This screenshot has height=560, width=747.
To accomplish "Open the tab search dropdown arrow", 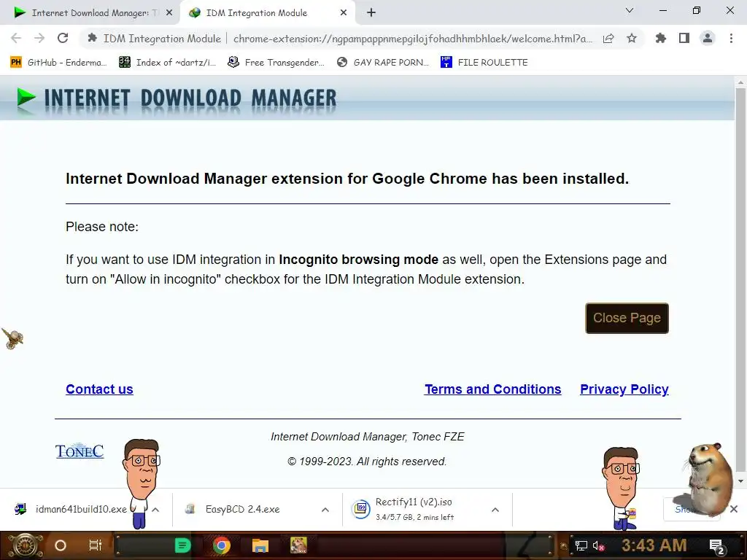I will click(630, 10).
